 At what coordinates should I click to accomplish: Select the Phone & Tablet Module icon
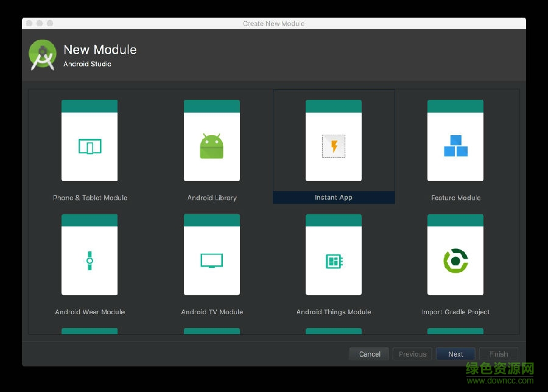(x=90, y=147)
